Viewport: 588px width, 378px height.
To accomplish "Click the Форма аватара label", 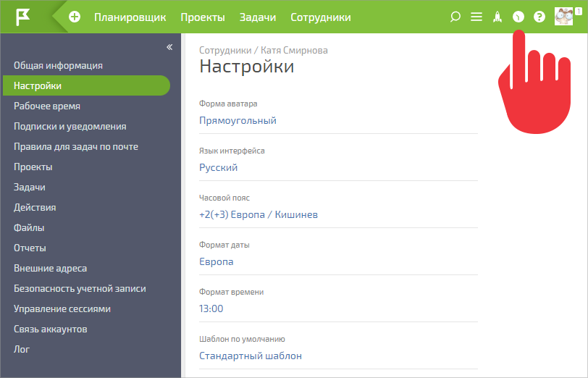I will coord(228,104).
